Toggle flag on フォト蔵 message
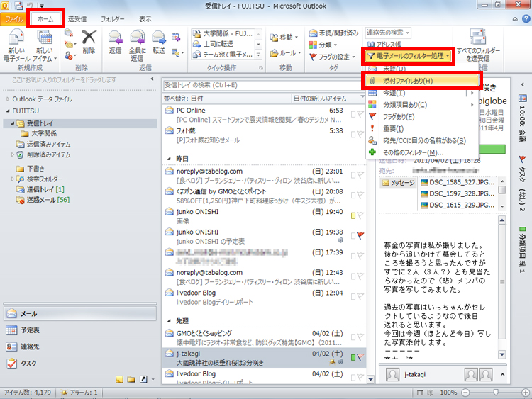 [x=360, y=134]
